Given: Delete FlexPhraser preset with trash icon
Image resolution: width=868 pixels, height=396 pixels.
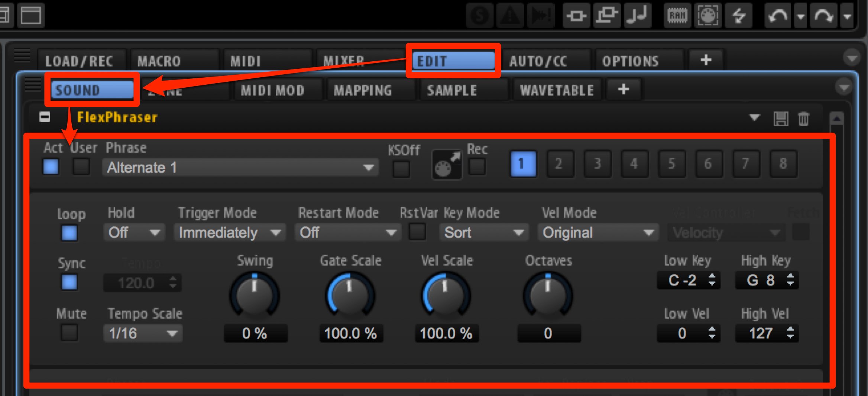Looking at the screenshot, I should click(803, 119).
